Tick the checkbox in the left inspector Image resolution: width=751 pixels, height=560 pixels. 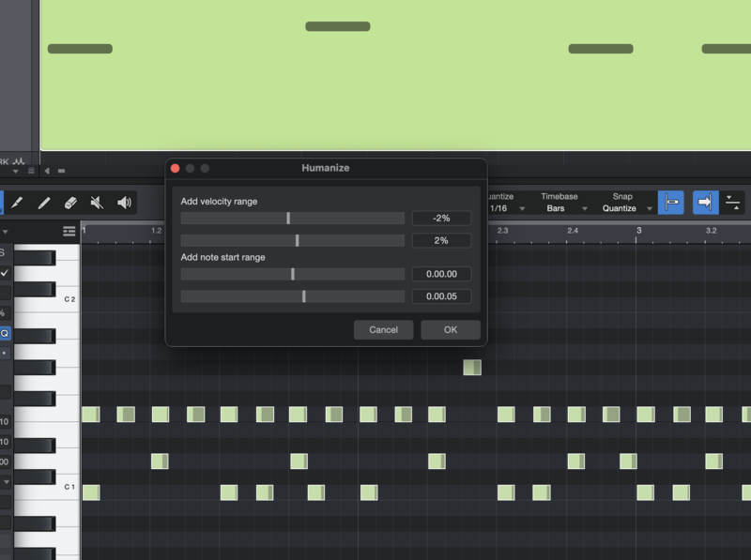pyautogui.click(x=5, y=273)
